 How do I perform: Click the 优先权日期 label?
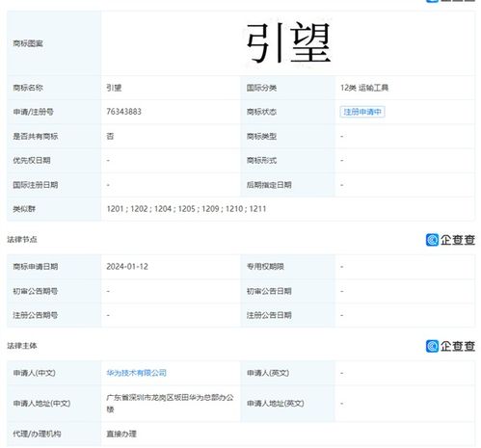click(32, 160)
